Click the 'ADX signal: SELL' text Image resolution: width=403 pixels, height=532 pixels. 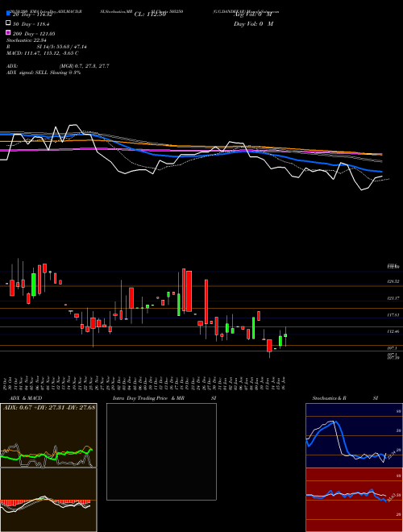coord(27,73)
